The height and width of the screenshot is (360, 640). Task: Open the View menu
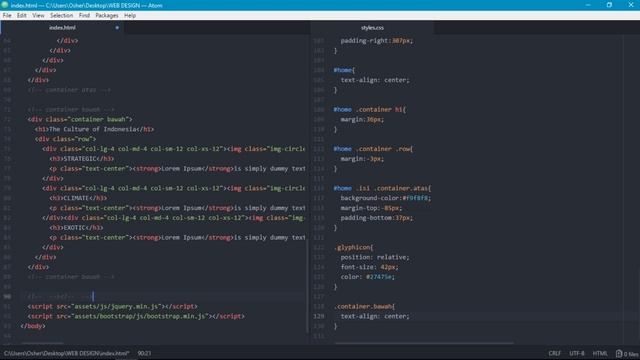pyautogui.click(x=38, y=16)
